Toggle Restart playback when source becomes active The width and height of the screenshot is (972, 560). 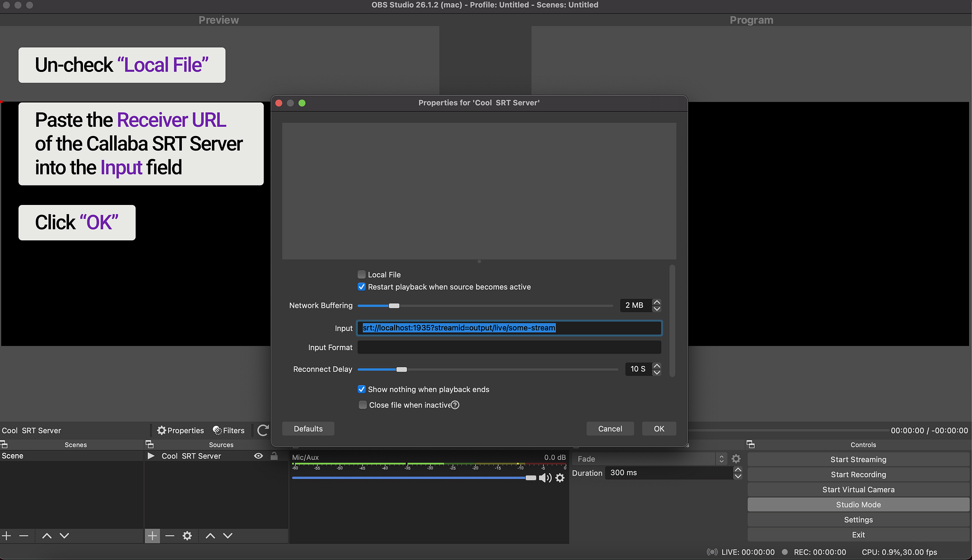[x=362, y=287]
